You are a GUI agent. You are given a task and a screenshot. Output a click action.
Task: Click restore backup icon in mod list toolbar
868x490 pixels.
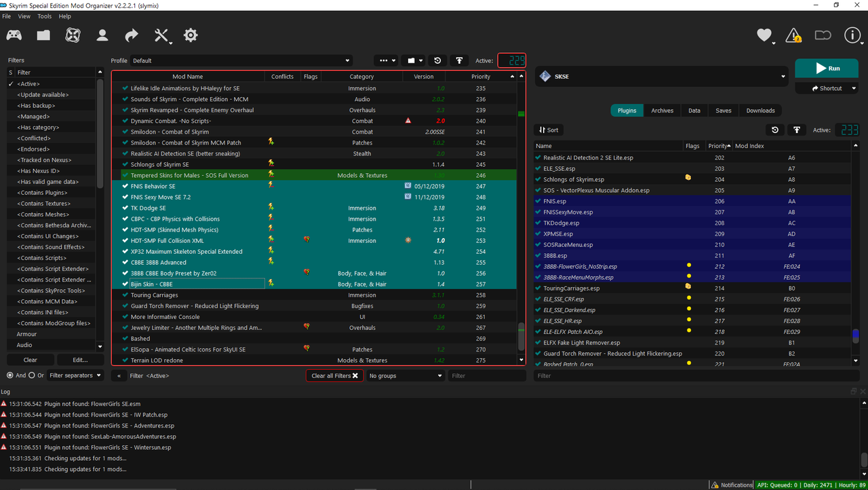[437, 60]
